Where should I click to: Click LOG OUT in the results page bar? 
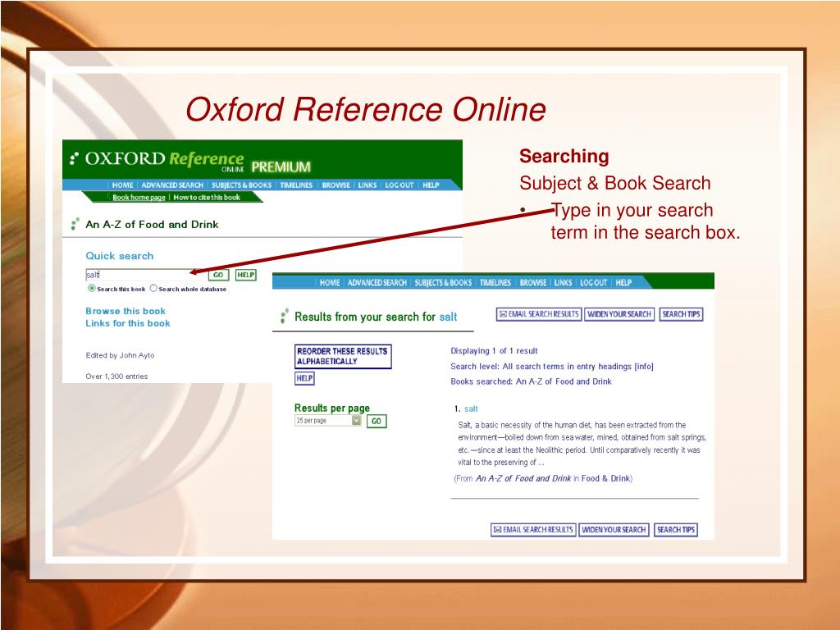pyautogui.click(x=594, y=282)
